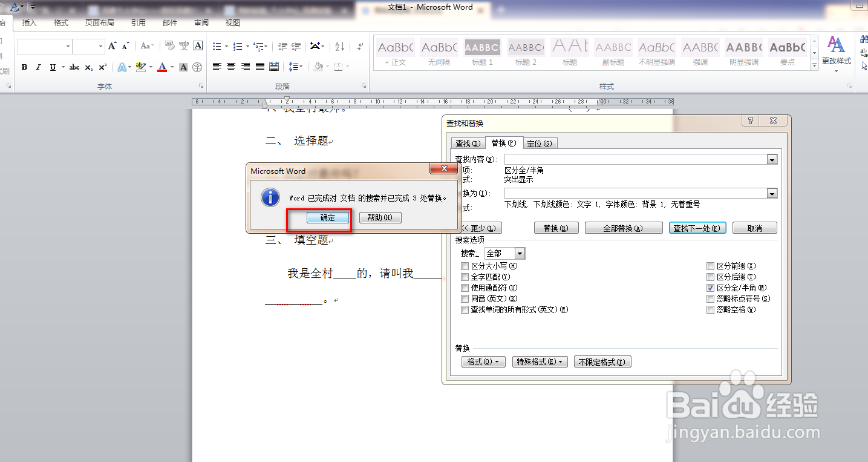This screenshot has height=462, width=868.
Task: Click 查找下一处 button
Action: pos(697,228)
